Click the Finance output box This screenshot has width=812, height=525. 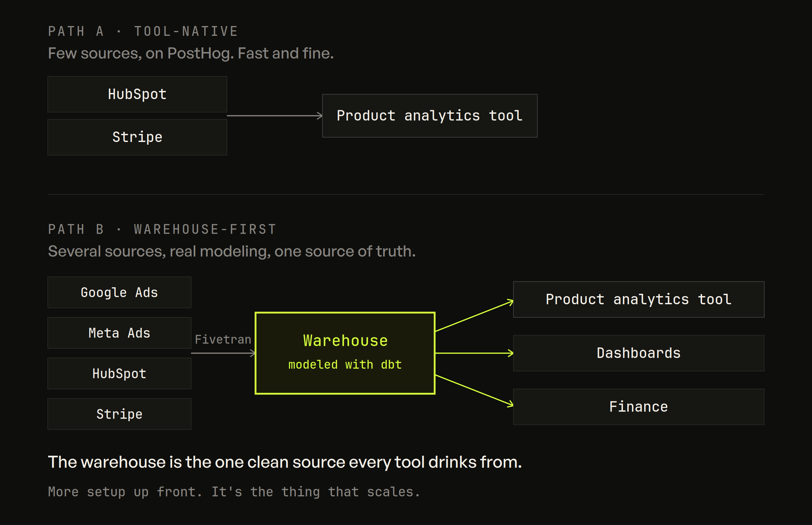[639, 407]
